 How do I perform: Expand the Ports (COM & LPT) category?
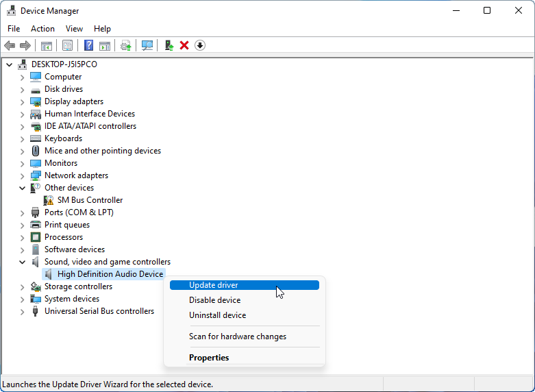(x=22, y=213)
